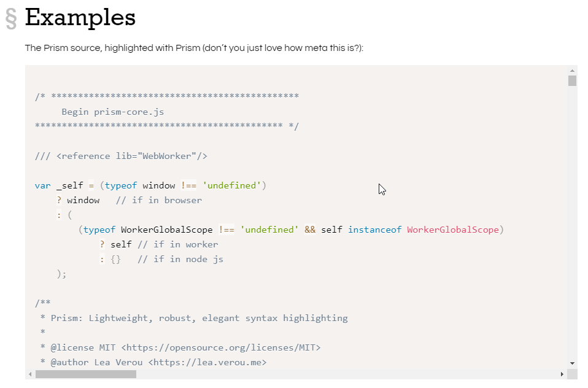Image resolution: width=588 pixels, height=388 pixels.
Task: Click the § section anchor link
Action: pyautogui.click(x=11, y=18)
